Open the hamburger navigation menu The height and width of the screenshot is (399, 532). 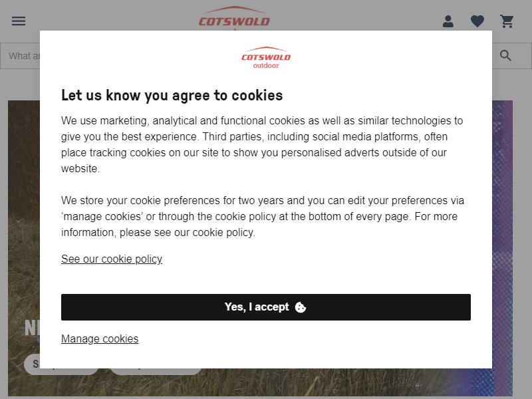[x=19, y=21]
